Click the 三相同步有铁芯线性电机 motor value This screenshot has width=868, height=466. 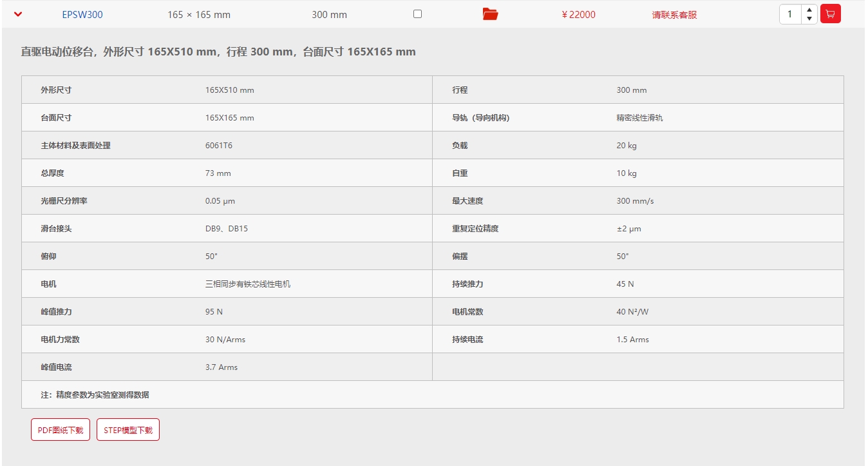pyautogui.click(x=248, y=284)
